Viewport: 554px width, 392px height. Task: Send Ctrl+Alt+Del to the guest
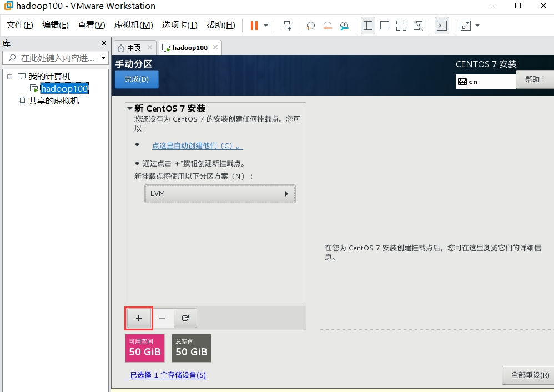click(x=286, y=25)
